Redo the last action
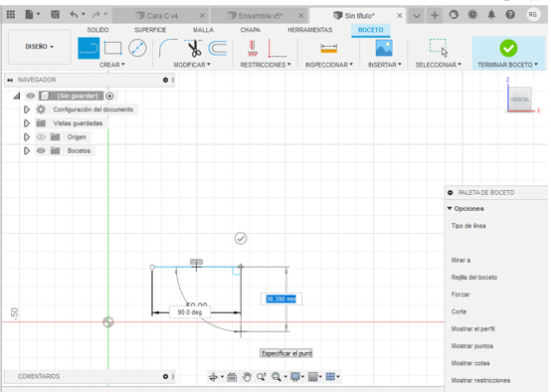 point(95,14)
